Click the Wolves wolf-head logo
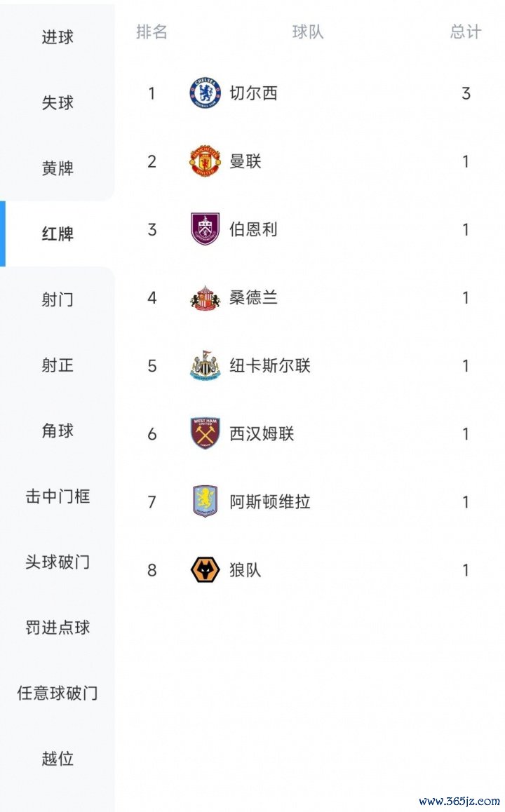This screenshot has height=812, width=505. click(205, 570)
